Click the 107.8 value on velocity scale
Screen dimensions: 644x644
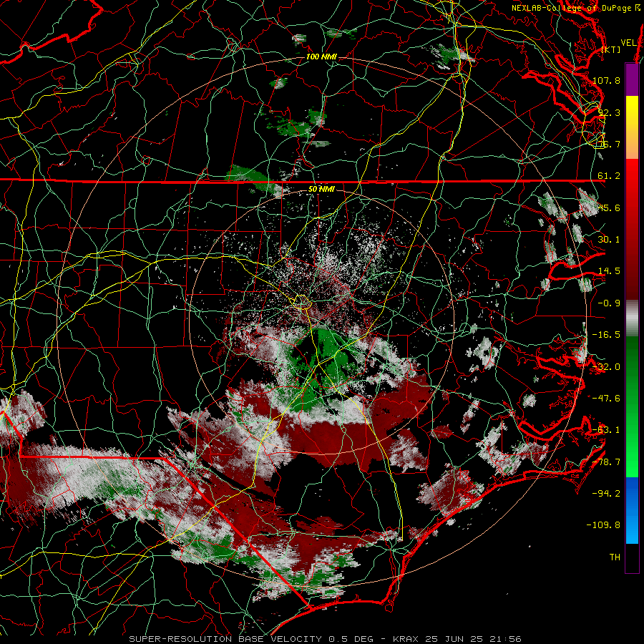(606, 80)
